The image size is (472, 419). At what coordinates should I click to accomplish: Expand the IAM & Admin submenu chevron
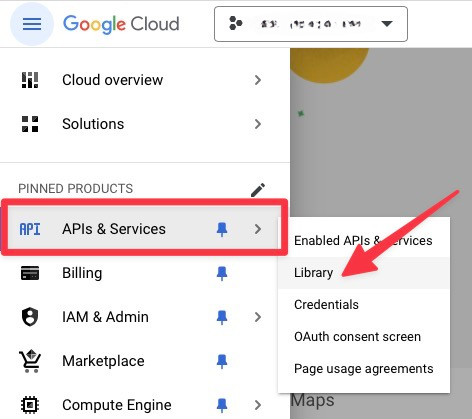pyautogui.click(x=258, y=317)
